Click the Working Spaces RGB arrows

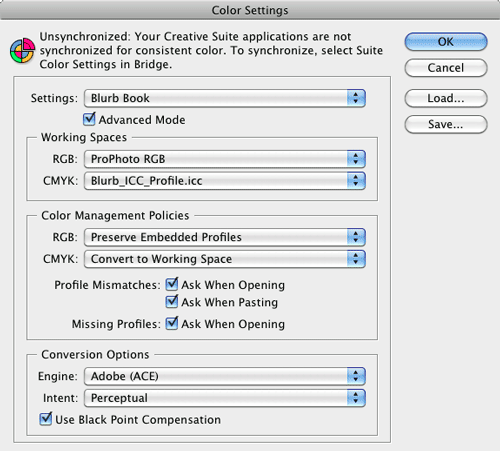(x=356, y=159)
